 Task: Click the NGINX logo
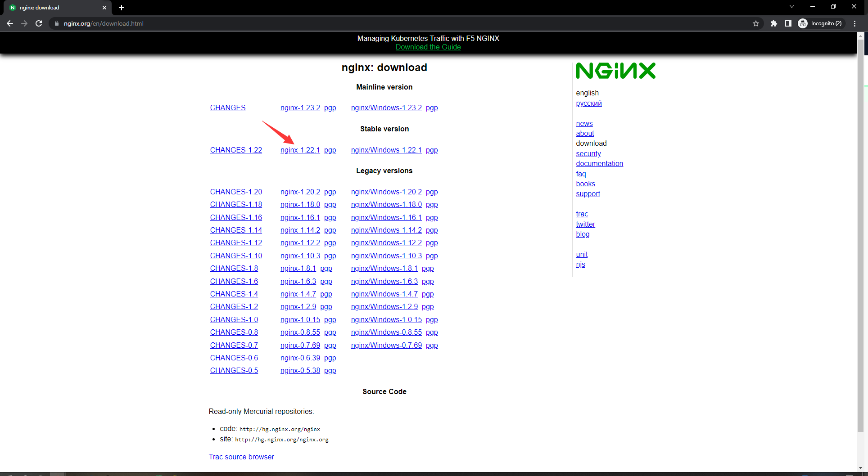[x=615, y=71]
